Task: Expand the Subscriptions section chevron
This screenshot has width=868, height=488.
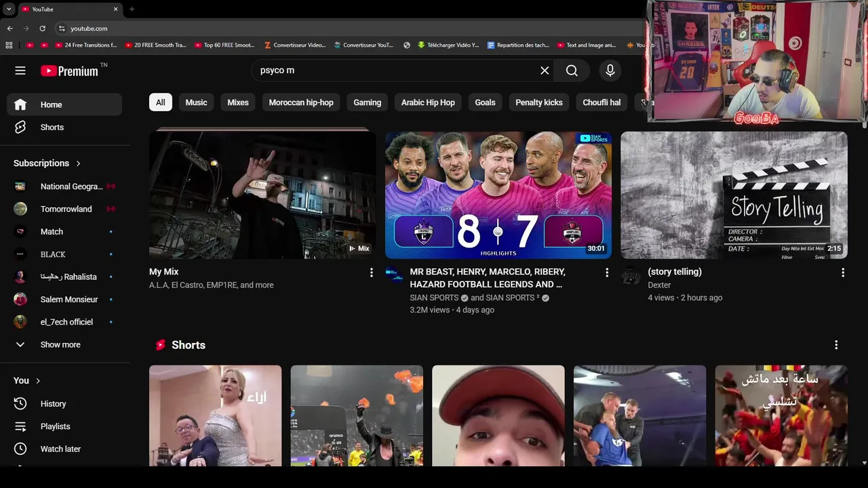Action: pyautogui.click(x=78, y=163)
